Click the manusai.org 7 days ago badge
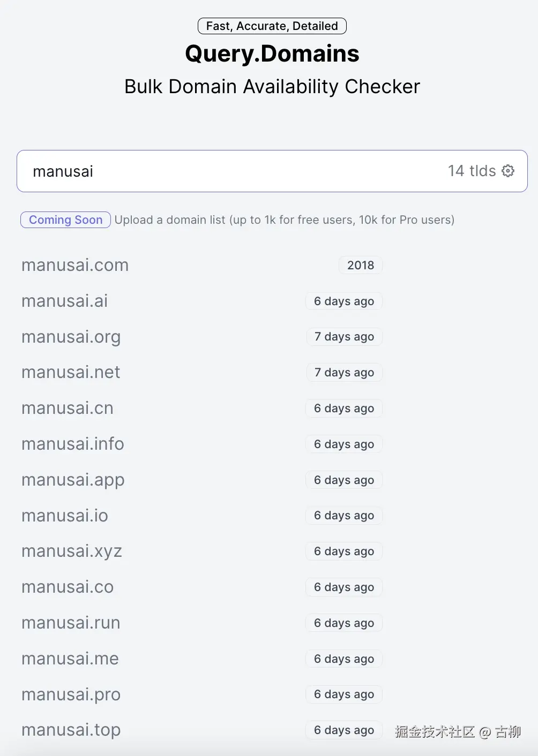This screenshot has width=538, height=756. pos(344,337)
